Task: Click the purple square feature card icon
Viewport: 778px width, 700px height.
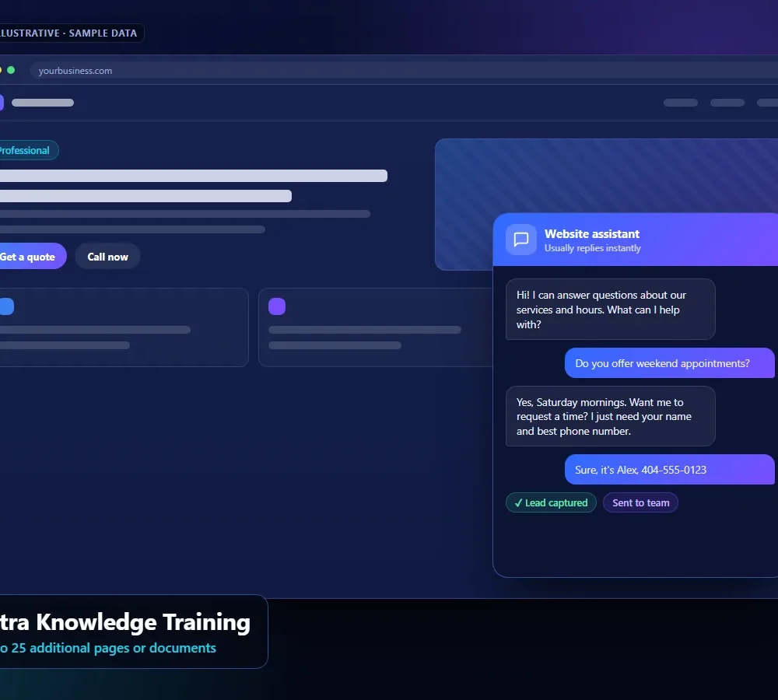Action: click(277, 306)
